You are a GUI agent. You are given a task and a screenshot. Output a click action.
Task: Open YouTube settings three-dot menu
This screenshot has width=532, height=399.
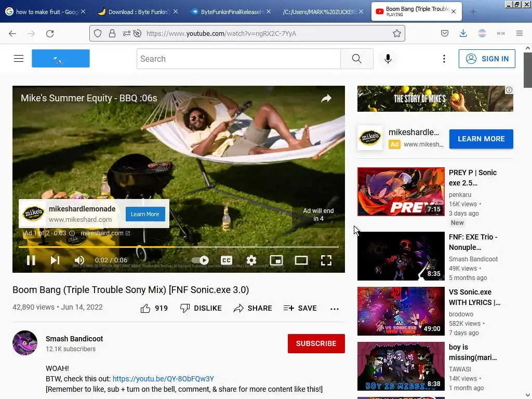click(444, 59)
